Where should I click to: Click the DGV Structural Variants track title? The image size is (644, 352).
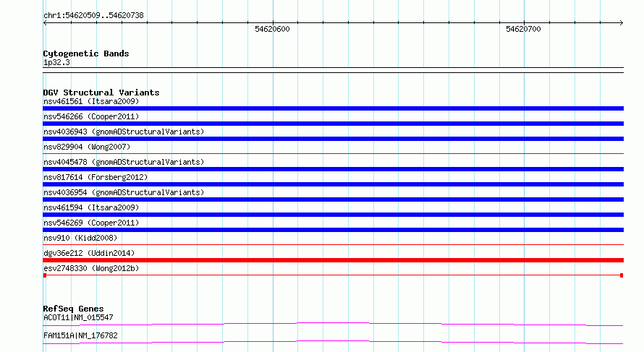(x=101, y=93)
